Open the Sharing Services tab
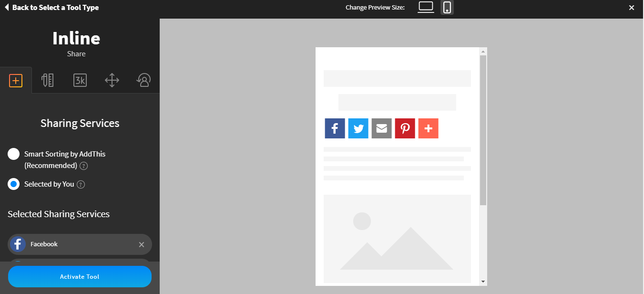This screenshot has width=644, height=294. (16, 80)
